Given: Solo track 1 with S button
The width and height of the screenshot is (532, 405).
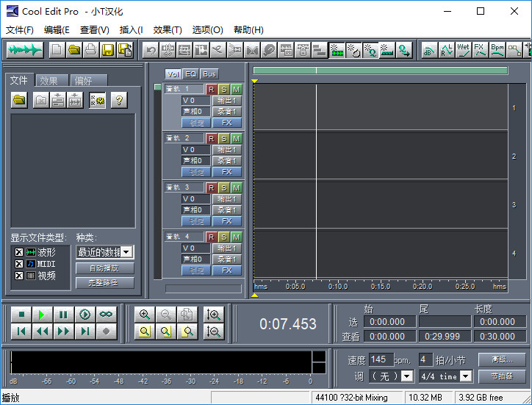Looking at the screenshot, I should click(x=223, y=89).
